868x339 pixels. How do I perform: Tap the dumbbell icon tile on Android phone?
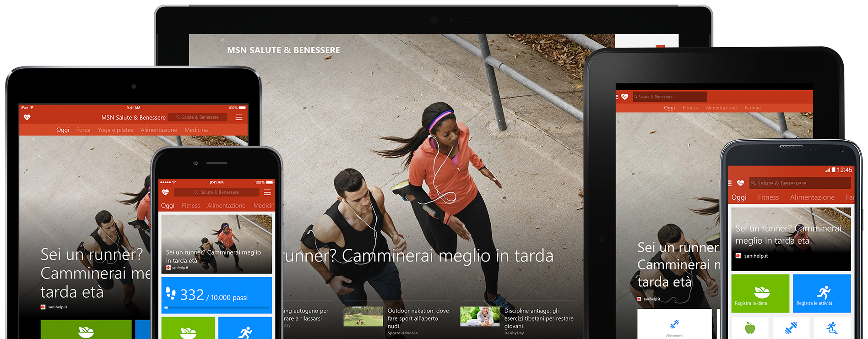(x=791, y=328)
